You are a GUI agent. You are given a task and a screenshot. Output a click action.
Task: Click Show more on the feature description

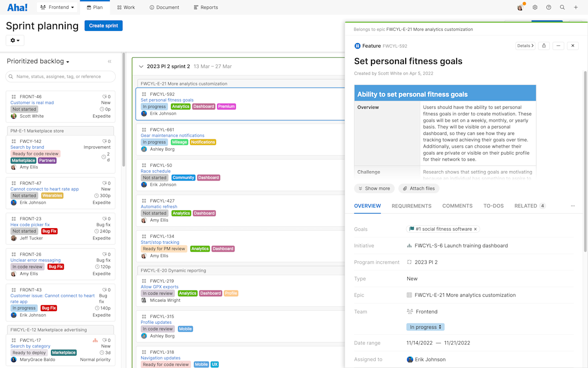point(374,188)
